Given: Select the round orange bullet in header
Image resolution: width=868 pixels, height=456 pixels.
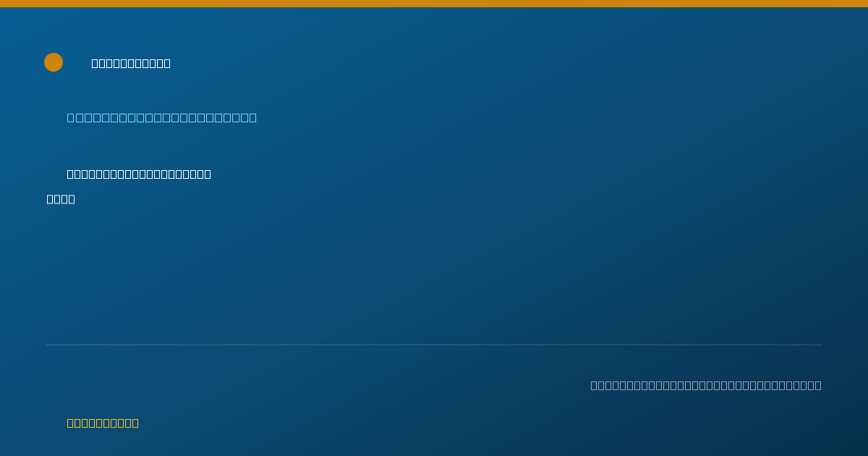Looking at the screenshot, I should pos(54,62).
